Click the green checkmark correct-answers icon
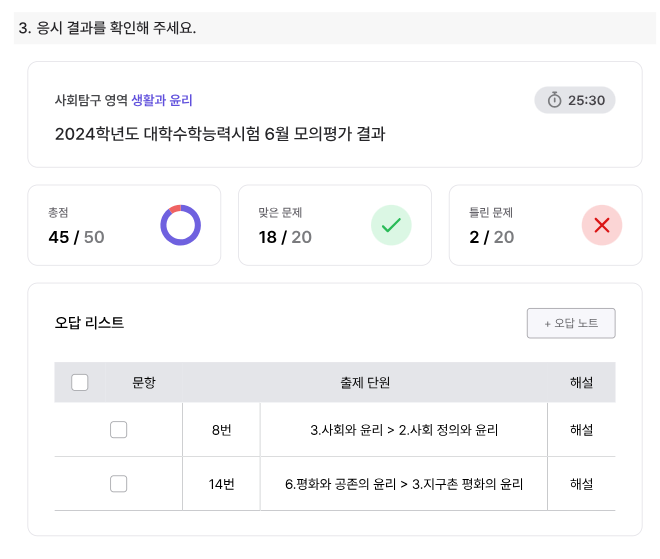Image resolution: width=660 pixels, height=559 pixels. tap(391, 225)
